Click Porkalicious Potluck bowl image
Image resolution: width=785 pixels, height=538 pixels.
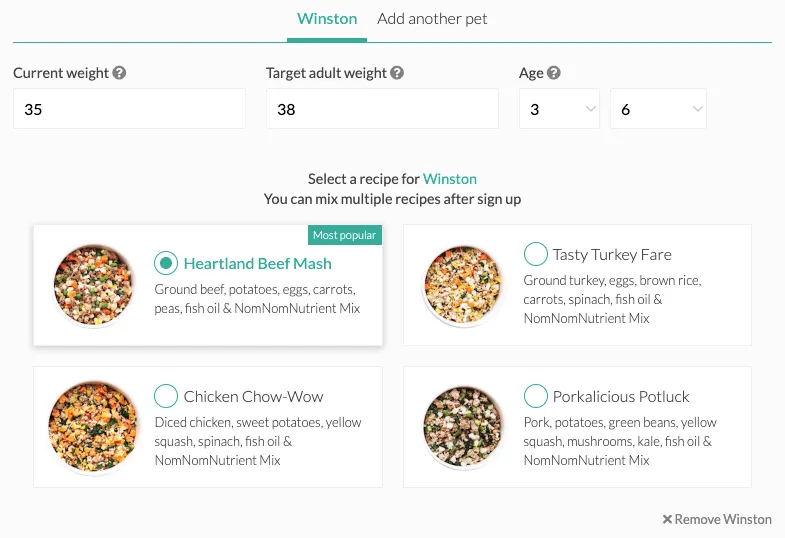click(x=462, y=426)
